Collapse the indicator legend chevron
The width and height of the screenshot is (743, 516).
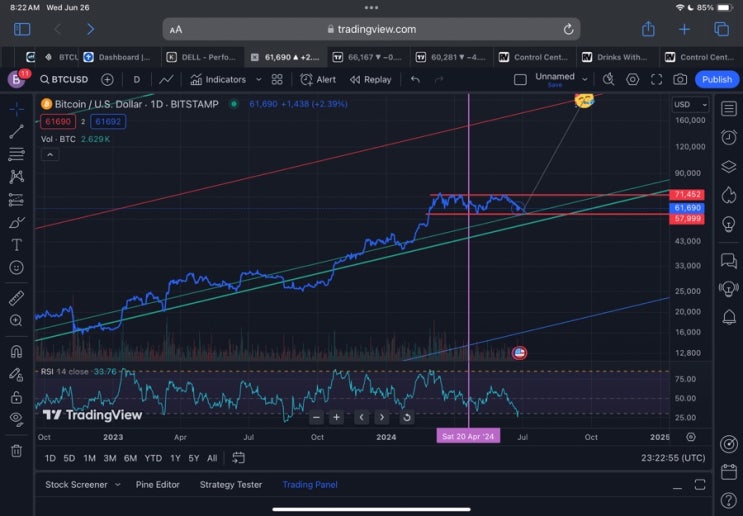click(x=50, y=154)
